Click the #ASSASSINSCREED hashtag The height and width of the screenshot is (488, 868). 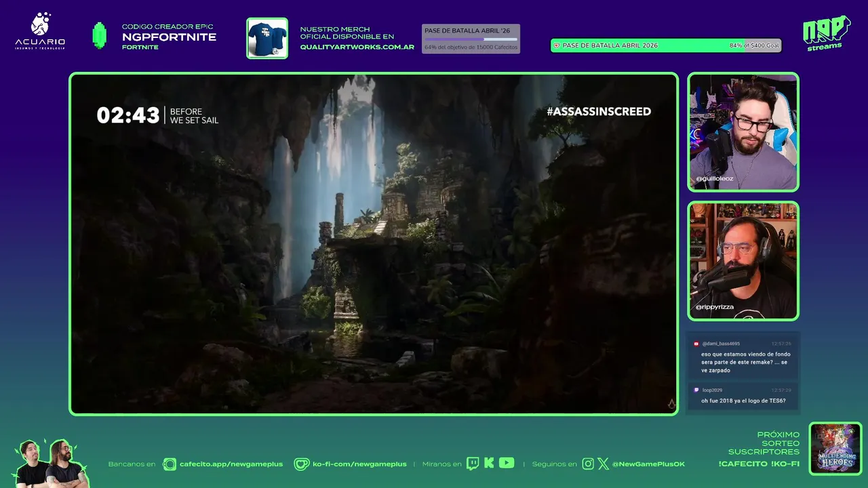(x=599, y=111)
